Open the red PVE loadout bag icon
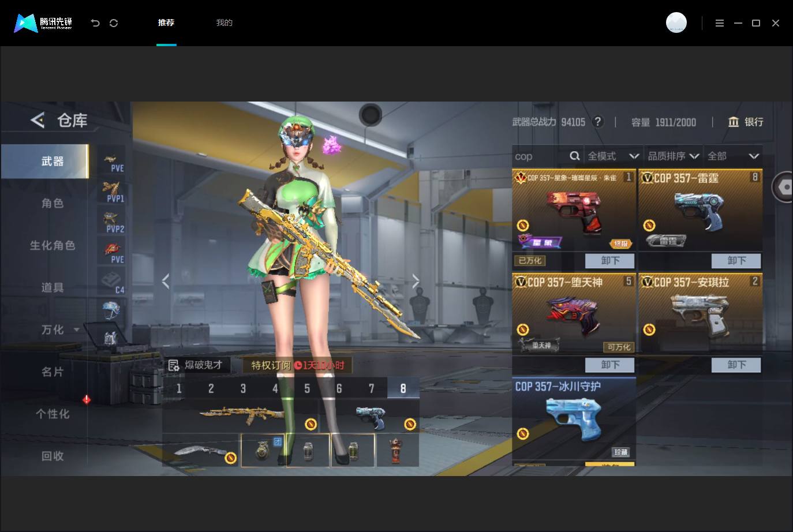 click(x=112, y=253)
